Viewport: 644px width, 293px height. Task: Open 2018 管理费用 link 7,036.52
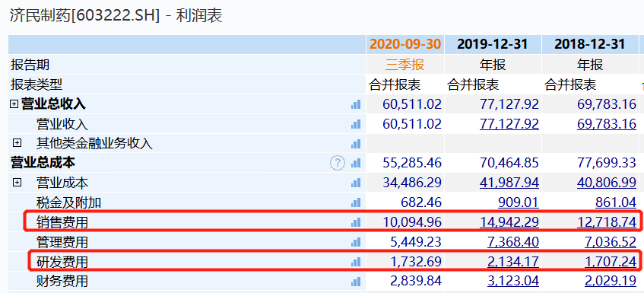pyautogui.click(x=611, y=242)
